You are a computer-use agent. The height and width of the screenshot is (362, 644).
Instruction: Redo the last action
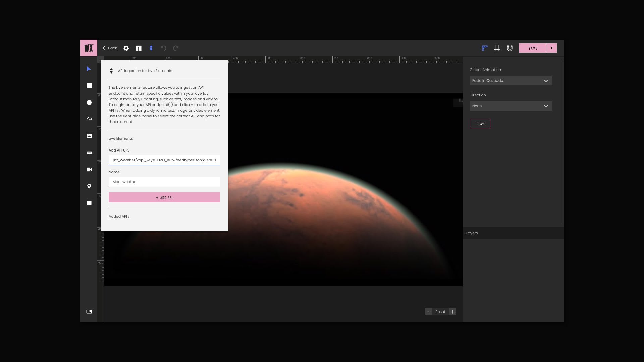tap(176, 48)
